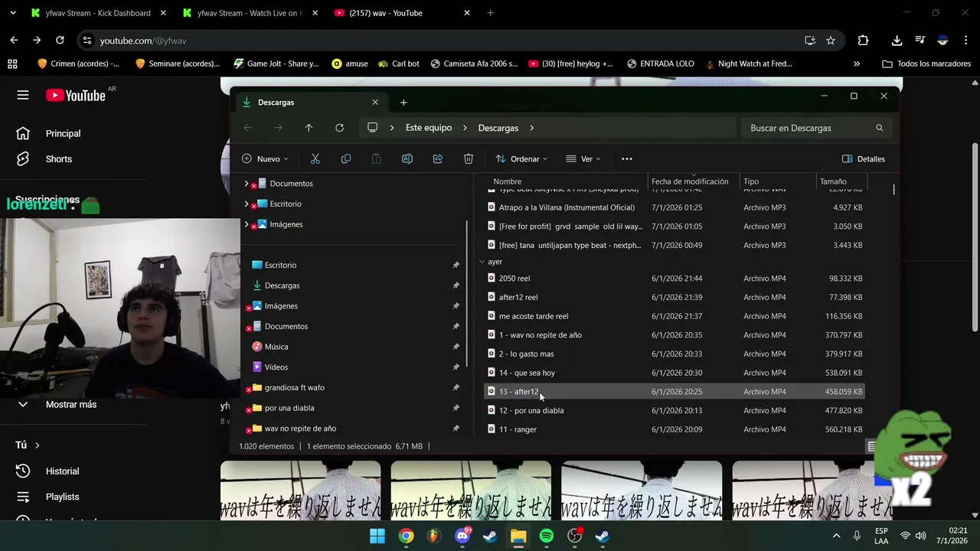Open the Chrome apps grid in bookmarks bar
The height and width of the screenshot is (551, 980).
(12, 64)
